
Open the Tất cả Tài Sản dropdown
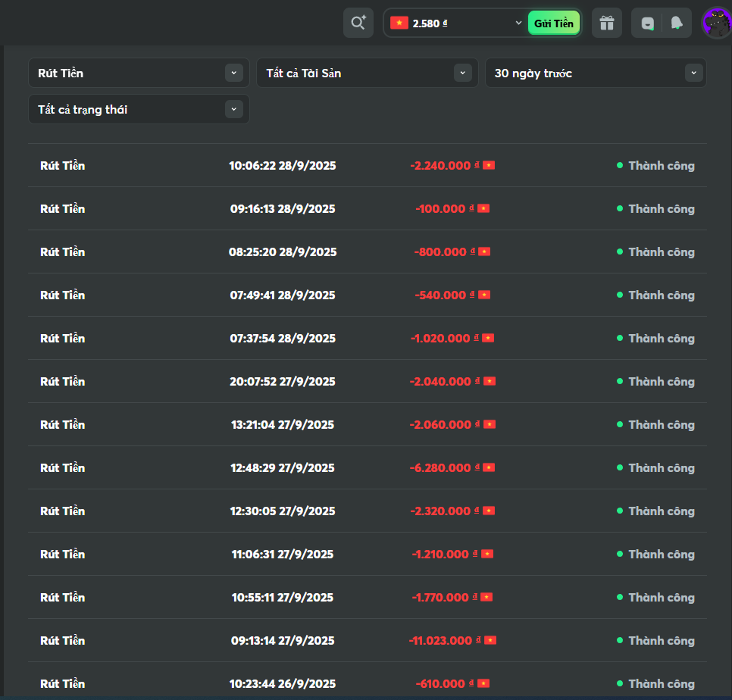pos(367,73)
